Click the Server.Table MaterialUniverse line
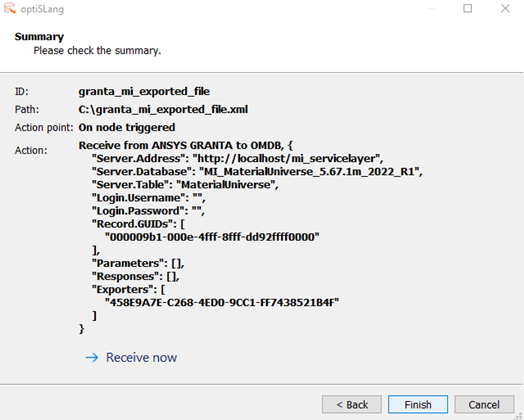 point(185,184)
